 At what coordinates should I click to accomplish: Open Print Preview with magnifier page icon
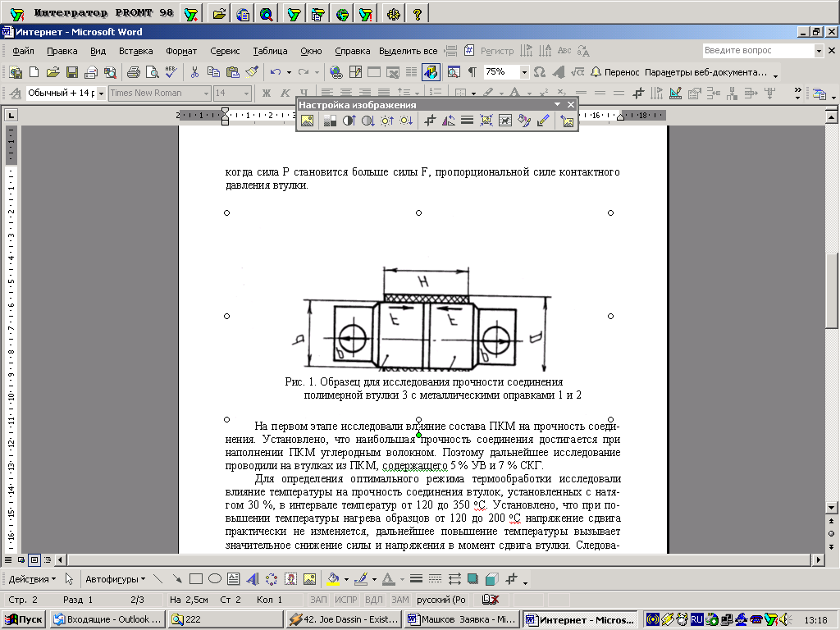(152, 72)
